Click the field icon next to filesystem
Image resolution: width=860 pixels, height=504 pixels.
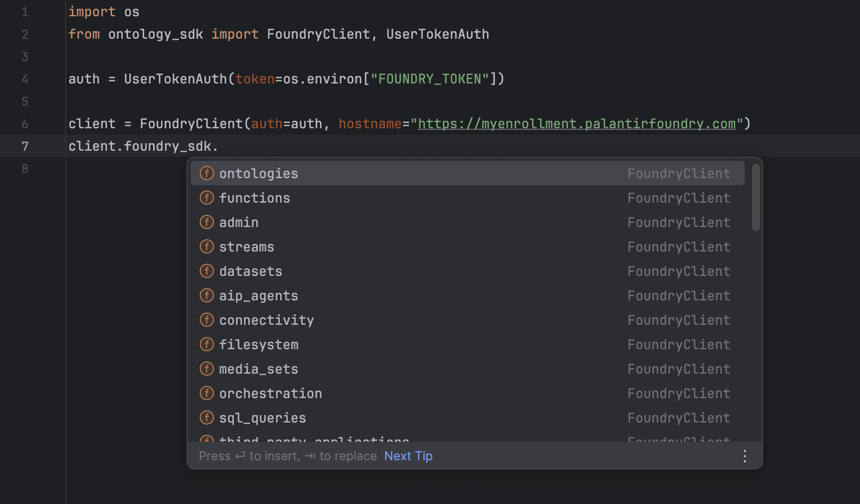206,344
